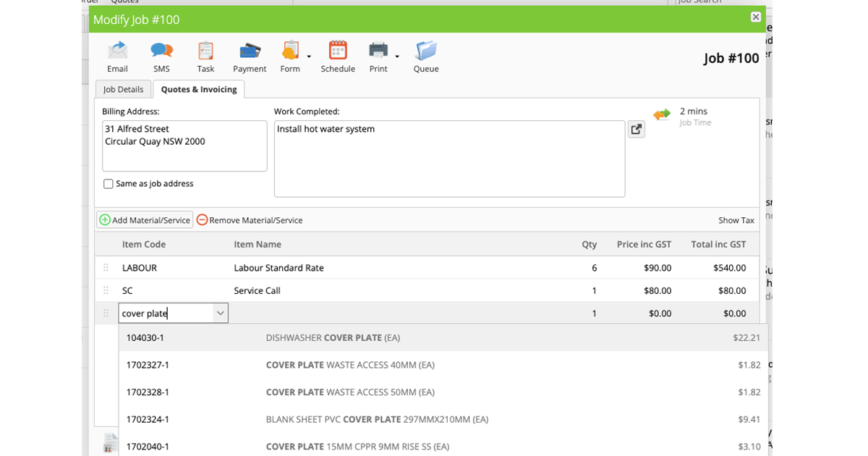Click the Email icon in toolbar
This screenshot has width=868, height=456.
click(x=117, y=51)
